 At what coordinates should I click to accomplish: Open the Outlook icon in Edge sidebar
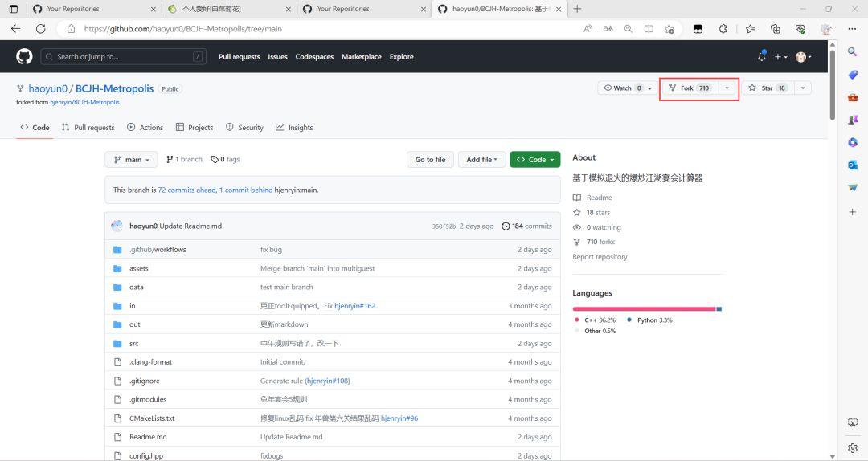pyautogui.click(x=853, y=165)
